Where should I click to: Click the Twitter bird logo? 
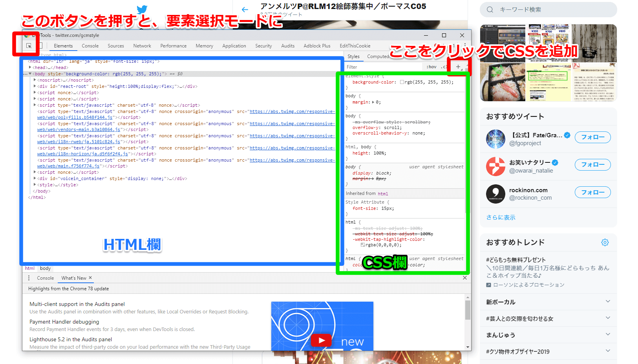(142, 9)
